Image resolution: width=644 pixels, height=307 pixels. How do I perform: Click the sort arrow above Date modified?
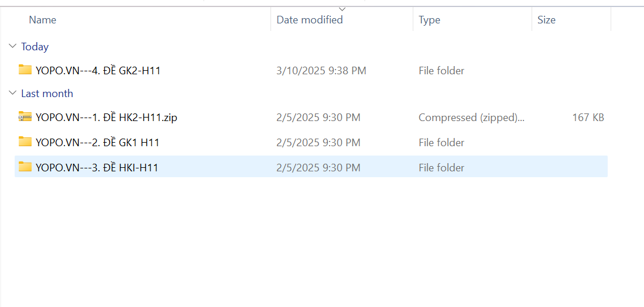point(342,9)
